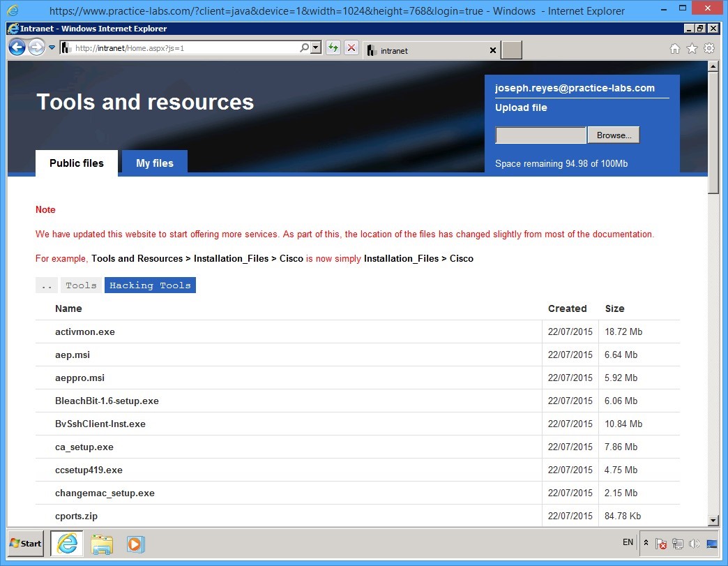Refresh the intranet page
Viewport: 728px width, 566px height.
333,47
